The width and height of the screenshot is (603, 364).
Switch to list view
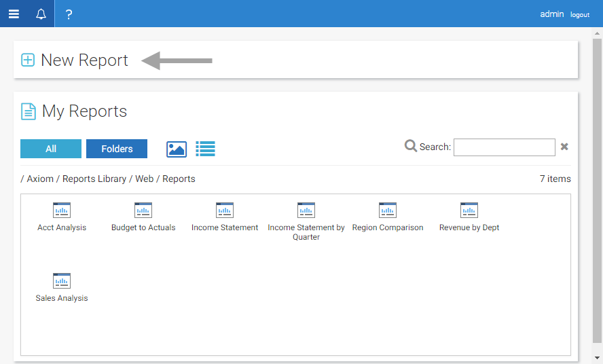pos(205,149)
